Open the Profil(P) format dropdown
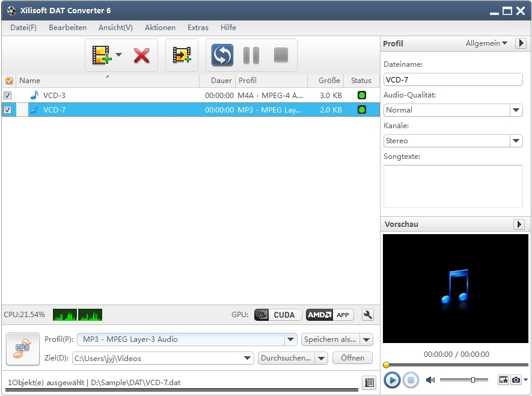This screenshot has width=532, height=396. click(291, 339)
